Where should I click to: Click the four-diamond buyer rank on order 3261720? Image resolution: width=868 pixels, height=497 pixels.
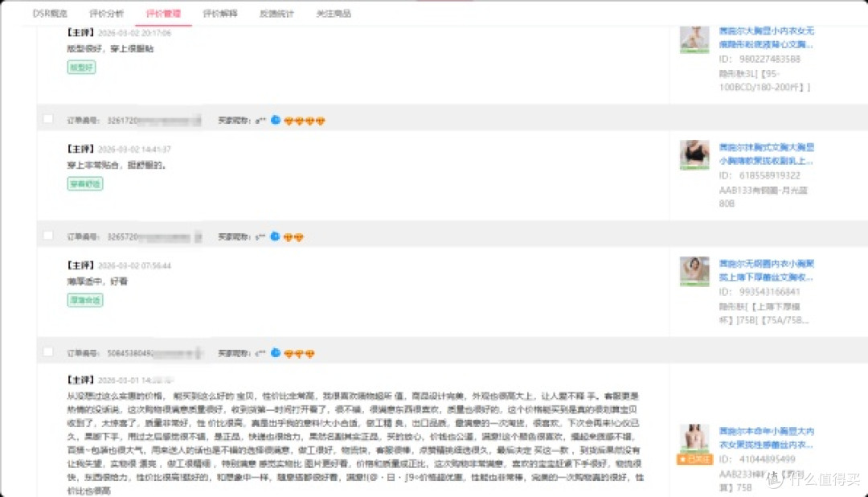click(x=305, y=121)
